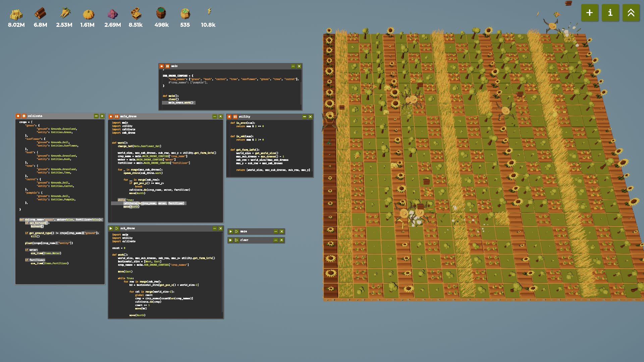Viewport: 644px width, 362px height.
Task: Pause execution in the utility window
Action: tap(235, 117)
